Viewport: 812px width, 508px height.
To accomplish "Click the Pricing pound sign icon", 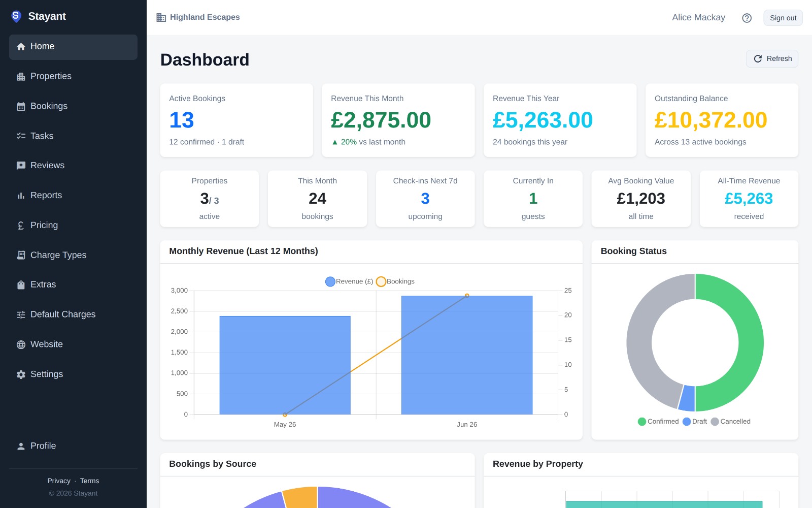I will click(21, 226).
